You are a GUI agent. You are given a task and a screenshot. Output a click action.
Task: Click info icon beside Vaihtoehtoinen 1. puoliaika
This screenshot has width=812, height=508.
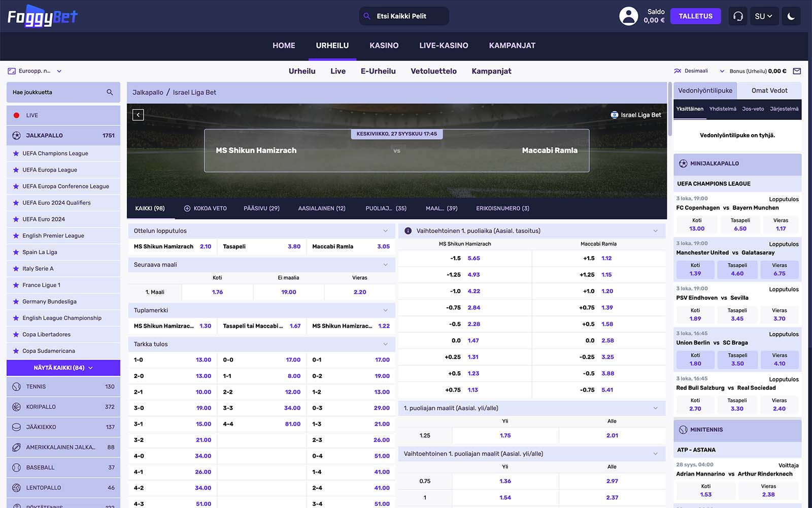coord(408,231)
